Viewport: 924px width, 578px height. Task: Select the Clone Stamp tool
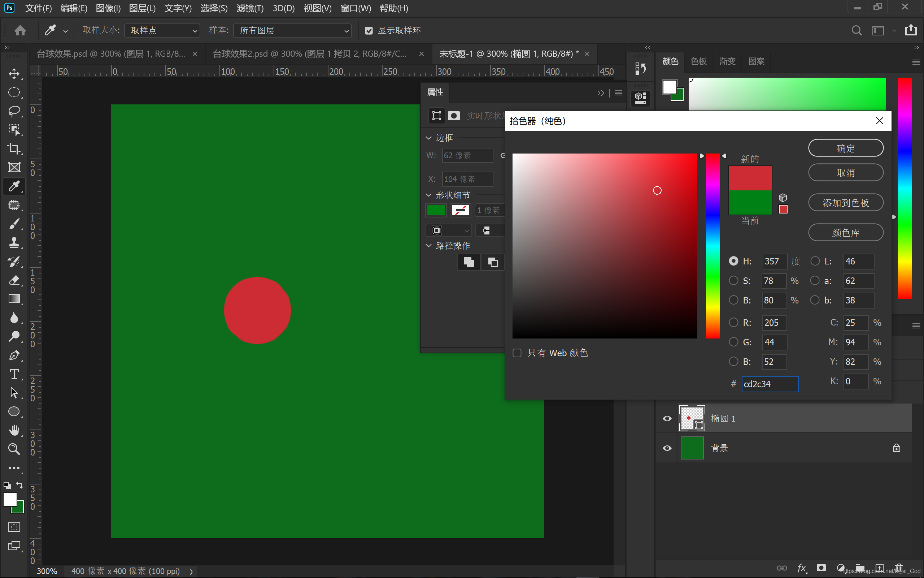14,242
